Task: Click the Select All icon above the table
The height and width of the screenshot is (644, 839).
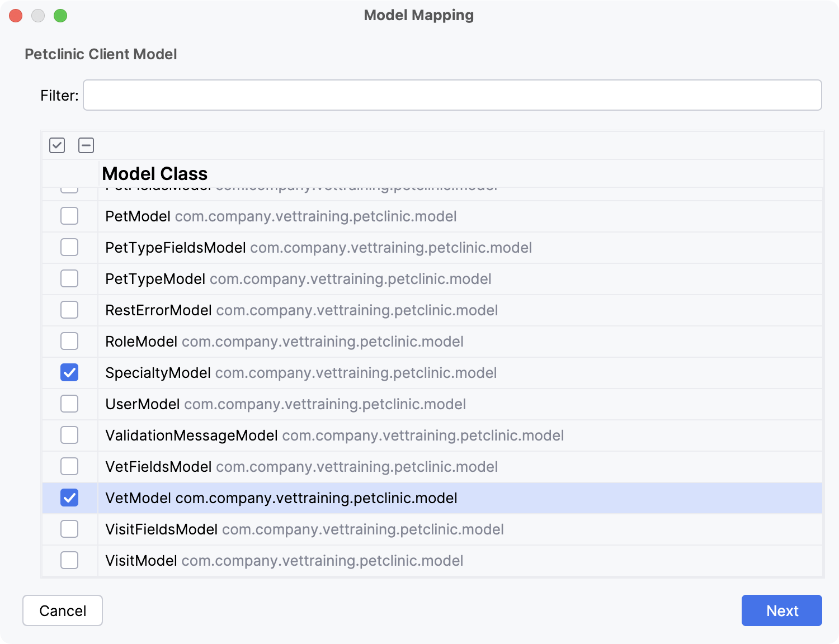Action: [x=57, y=145]
